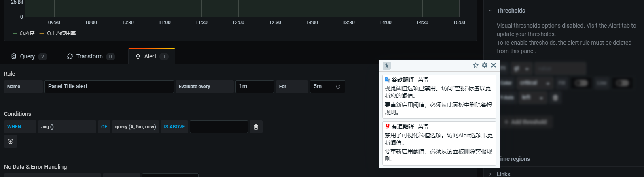The width and height of the screenshot is (644, 177).
Task: Open translation popup settings gear
Action: [485, 65]
